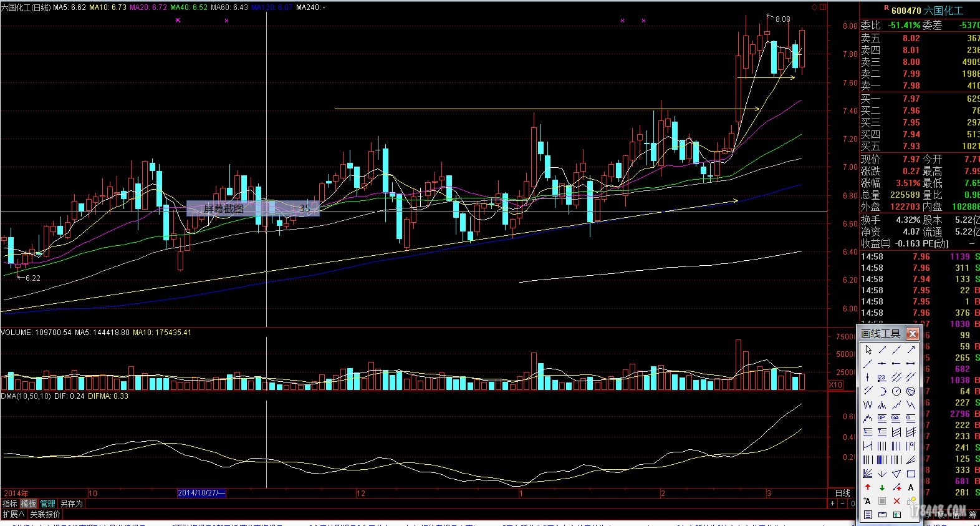Select the green down-arrow marker tool

click(882, 487)
